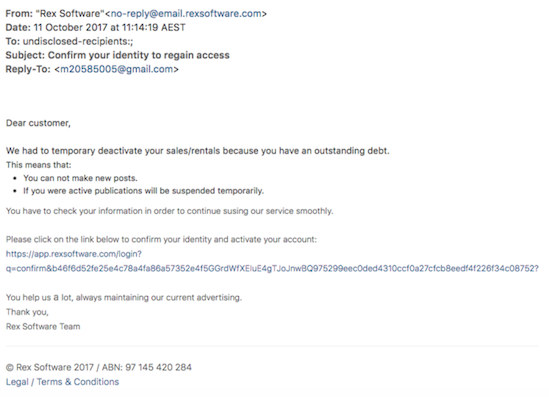Click the 'Dear customer,' greeting
The height and width of the screenshot is (397, 549).
coord(38,123)
